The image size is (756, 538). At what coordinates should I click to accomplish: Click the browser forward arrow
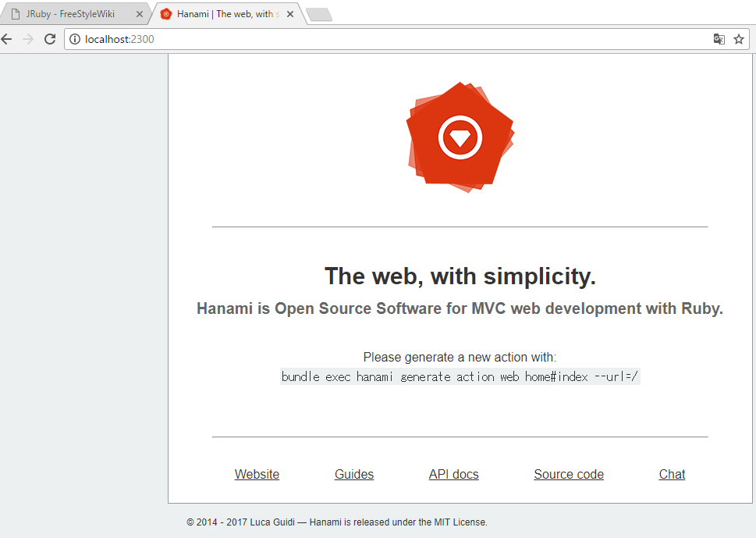click(28, 39)
